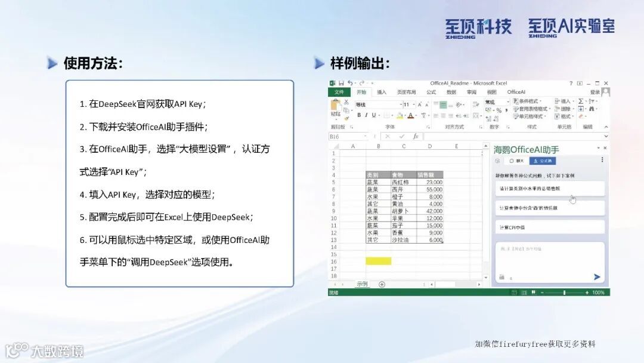Viewport: 644px width, 363px height.
Task: Switch to Page Layout view in the status bar
Action: coord(524,293)
